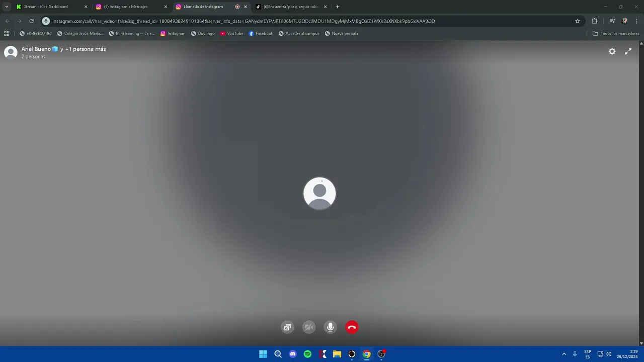
Task: Open Google Chrome from the taskbar
Action: pos(367,354)
